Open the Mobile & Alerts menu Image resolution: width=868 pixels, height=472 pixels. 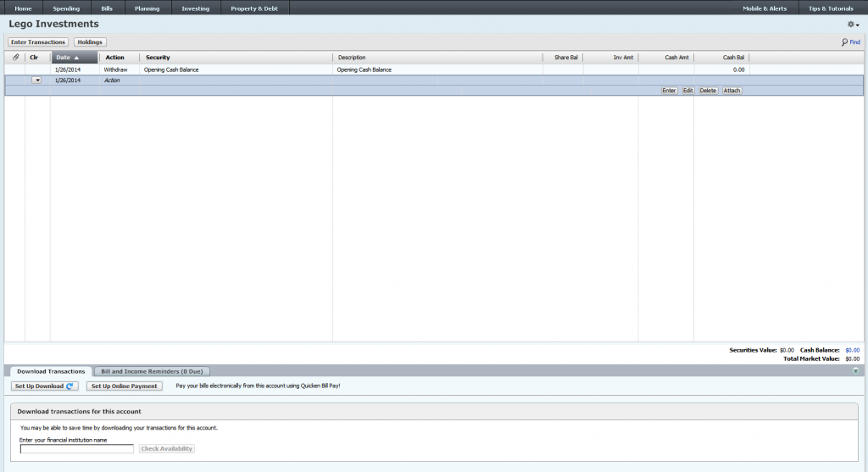tap(765, 8)
